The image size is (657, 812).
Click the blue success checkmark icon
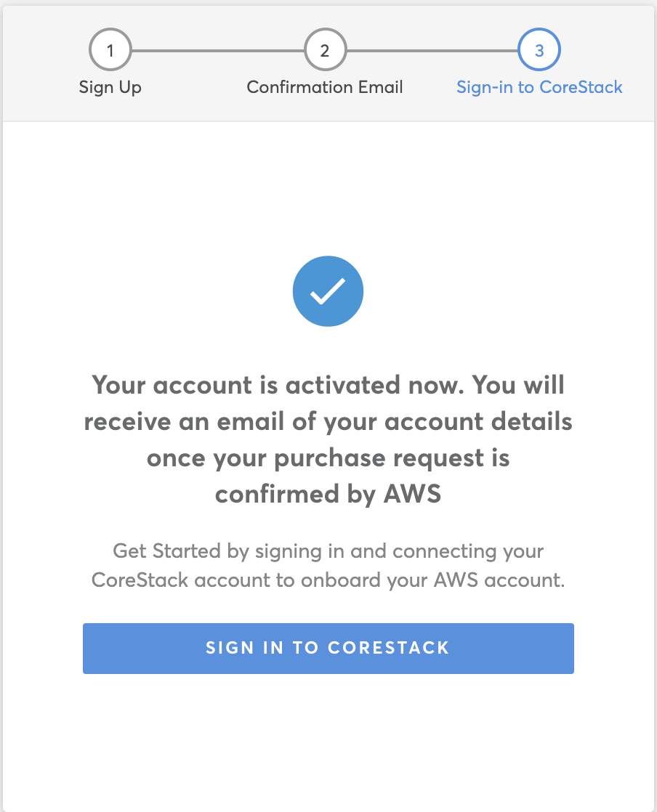click(328, 291)
